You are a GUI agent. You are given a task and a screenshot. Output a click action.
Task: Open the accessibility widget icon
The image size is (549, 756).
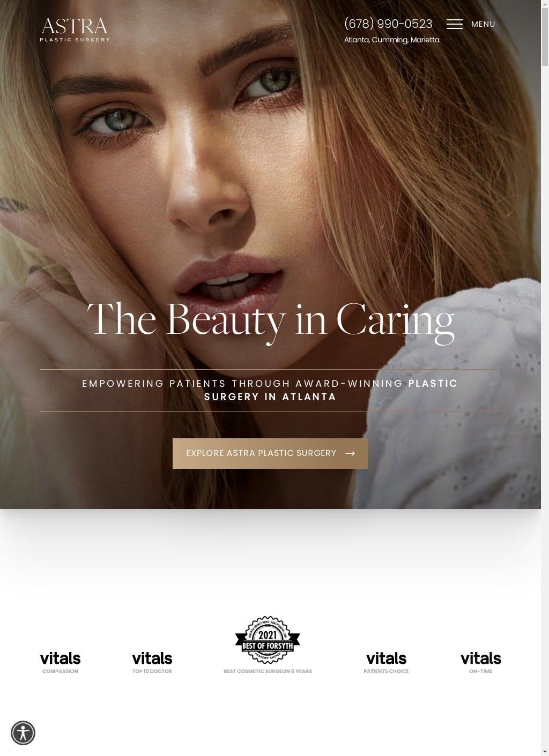pos(23,732)
